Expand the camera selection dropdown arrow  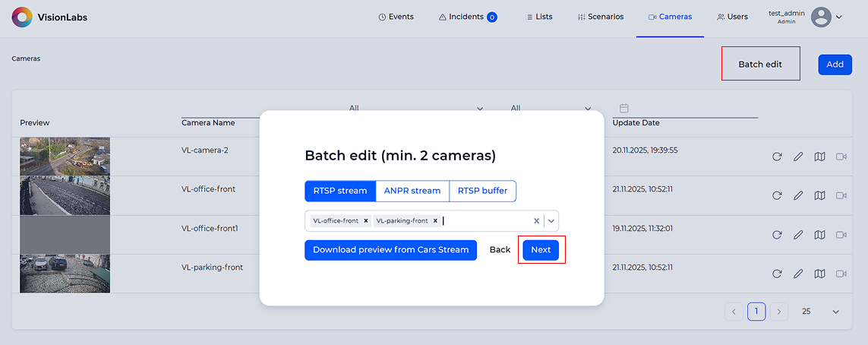pos(551,220)
